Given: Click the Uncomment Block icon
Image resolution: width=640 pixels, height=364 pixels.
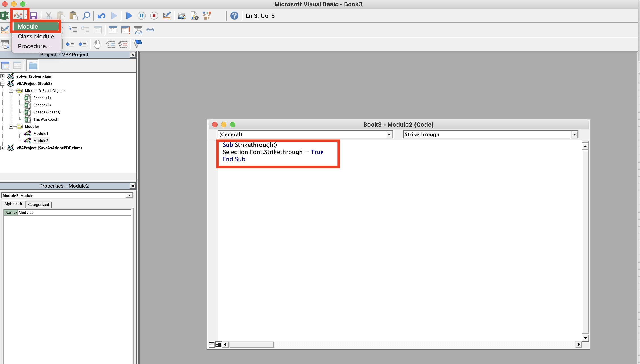Looking at the screenshot, I should point(123,44).
